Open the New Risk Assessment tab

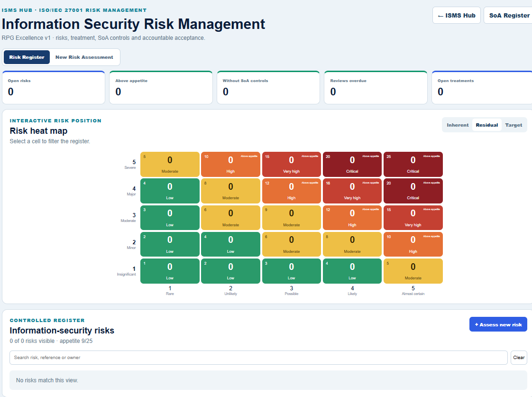[x=84, y=57]
